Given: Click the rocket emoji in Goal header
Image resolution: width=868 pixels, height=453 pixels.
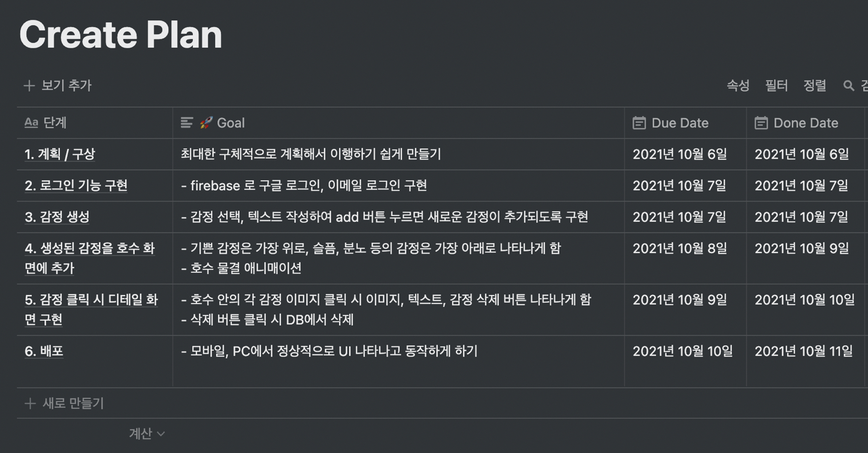Looking at the screenshot, I should click(206, 123).
